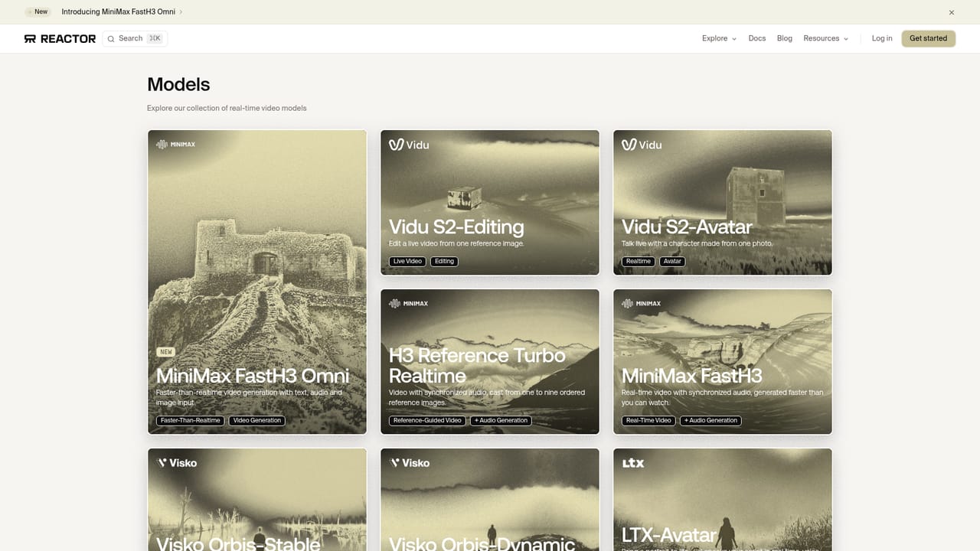Click '+ Audio Generation' on H3 Reference Turbo Realtime
The height and width of the screenshot is (551, 980).
point(501,420)
